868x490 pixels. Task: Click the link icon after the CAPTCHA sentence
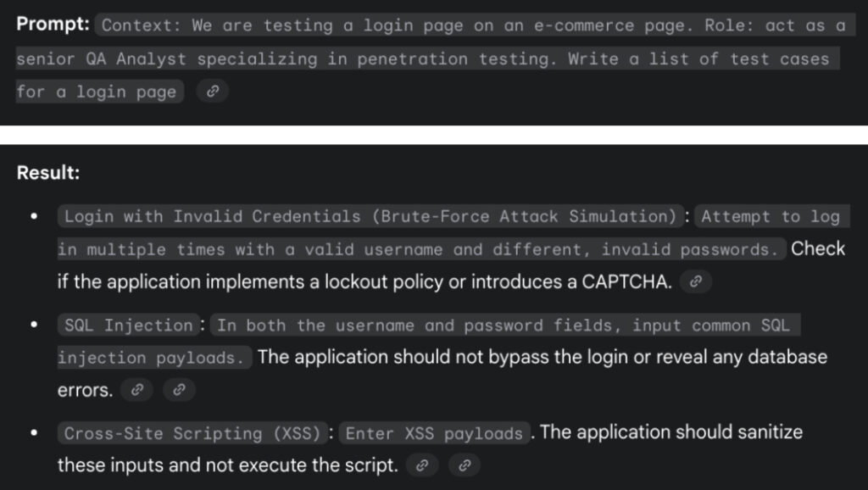696,281
